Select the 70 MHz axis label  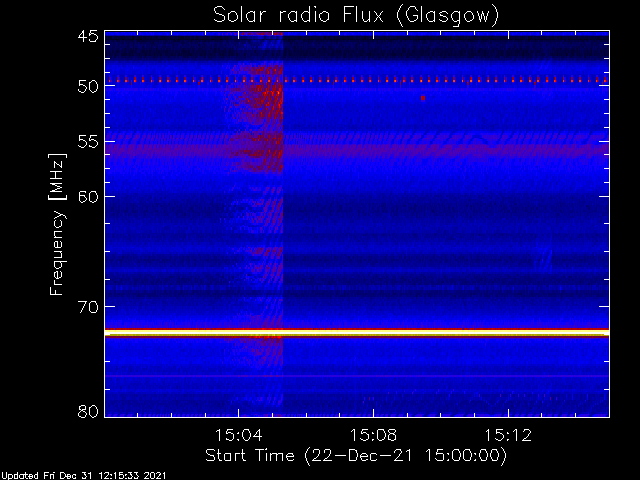[x=88, y=307]
